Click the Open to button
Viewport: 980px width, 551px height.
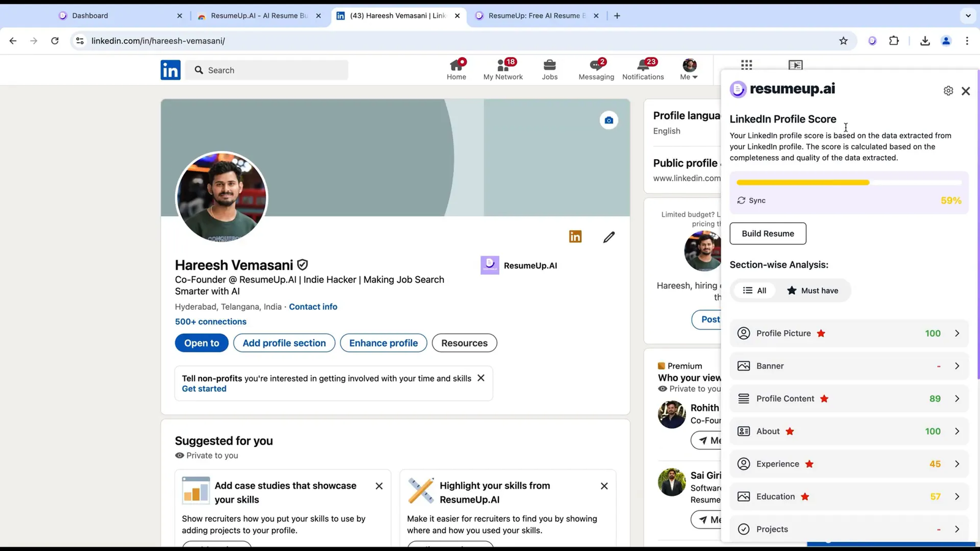202,343
